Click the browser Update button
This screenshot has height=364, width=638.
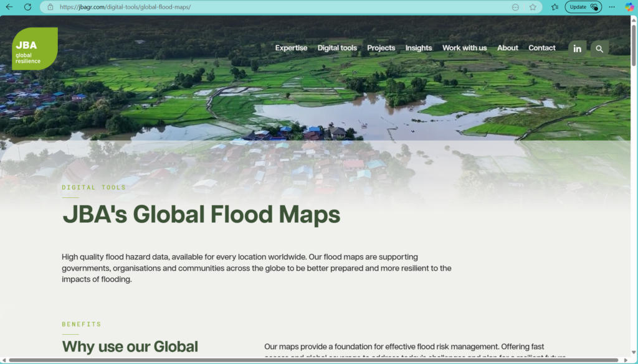coord(583,7)
